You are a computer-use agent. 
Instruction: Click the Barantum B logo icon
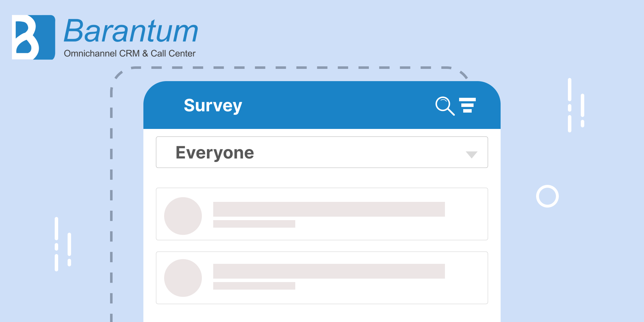point(33,37)
